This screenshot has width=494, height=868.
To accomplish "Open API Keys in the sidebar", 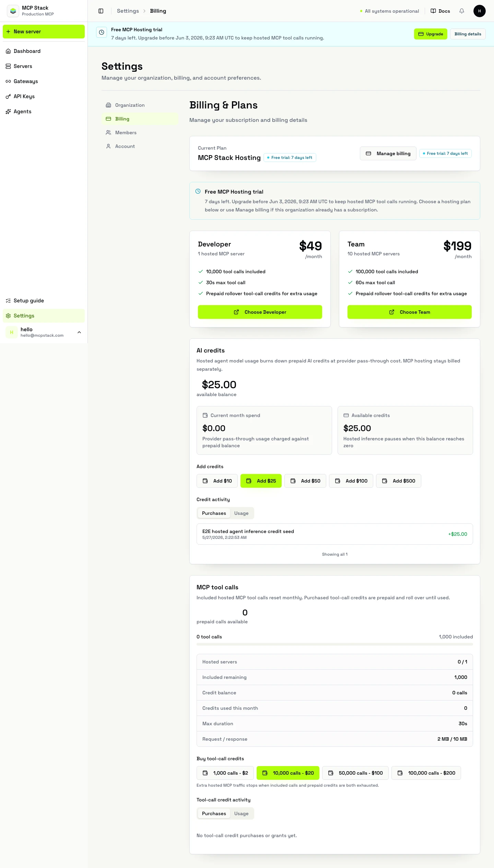I will [44, 96].
